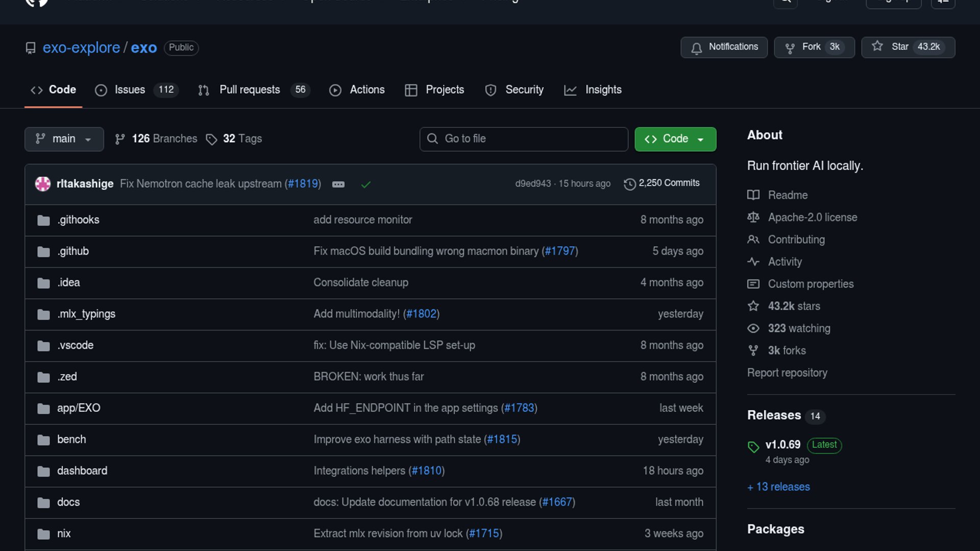Viewport: 980px width, 551px height.
Task: Click the .idea folder icon
Action: click(43, 283)
